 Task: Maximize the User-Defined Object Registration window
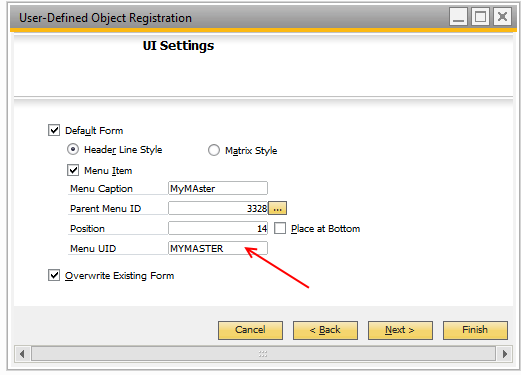480,17
